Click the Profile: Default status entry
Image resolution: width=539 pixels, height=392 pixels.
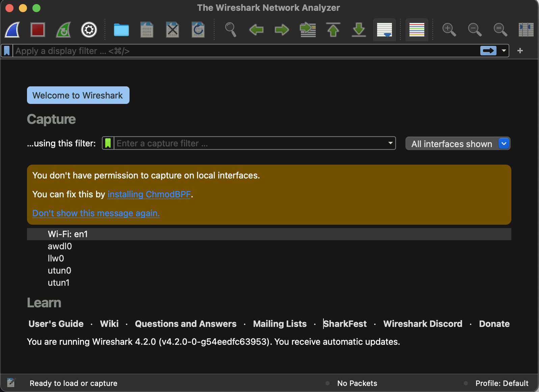coord(502,383)
